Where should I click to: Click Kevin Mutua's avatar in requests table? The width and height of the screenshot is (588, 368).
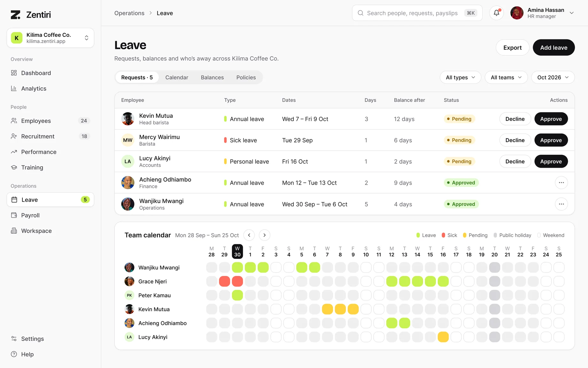coord(128,119)
